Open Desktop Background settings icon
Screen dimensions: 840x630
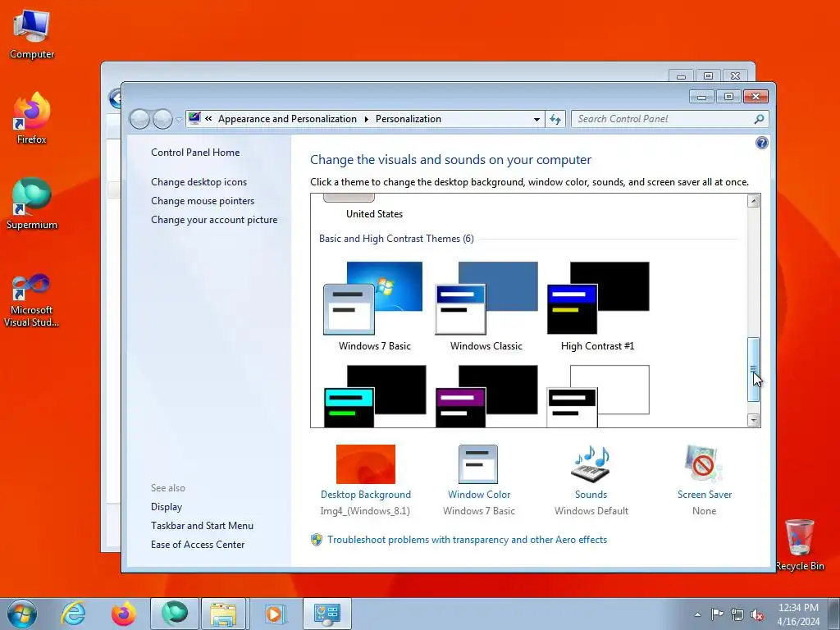pos(365,464)
